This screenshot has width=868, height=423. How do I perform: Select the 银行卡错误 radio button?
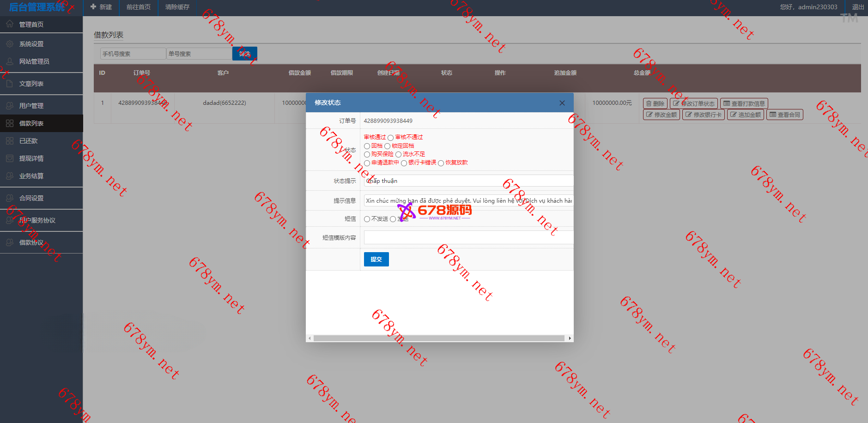point(404,163)
